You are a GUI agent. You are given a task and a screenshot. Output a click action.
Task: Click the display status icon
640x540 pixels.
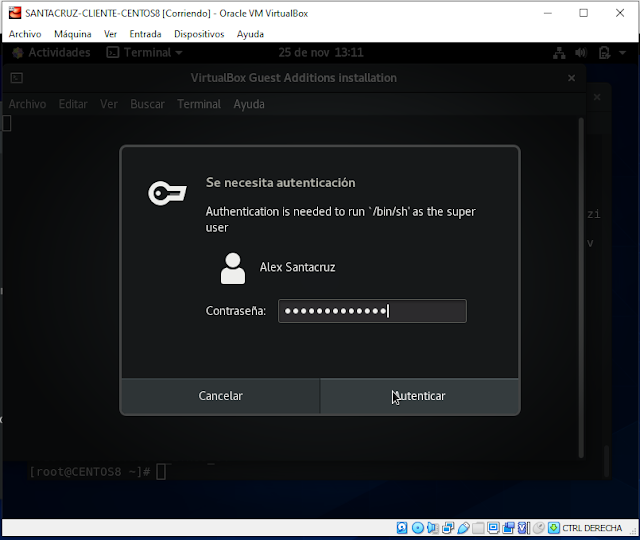(x=493, y=528)
